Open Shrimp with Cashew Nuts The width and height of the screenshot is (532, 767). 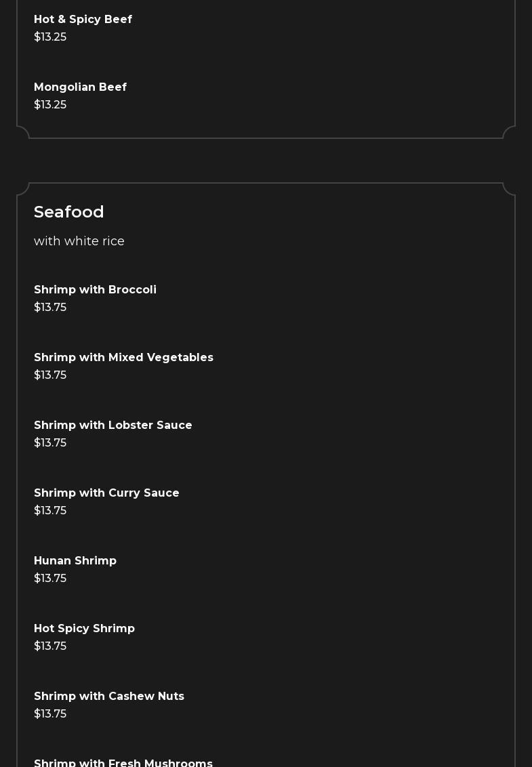point(109,697)
